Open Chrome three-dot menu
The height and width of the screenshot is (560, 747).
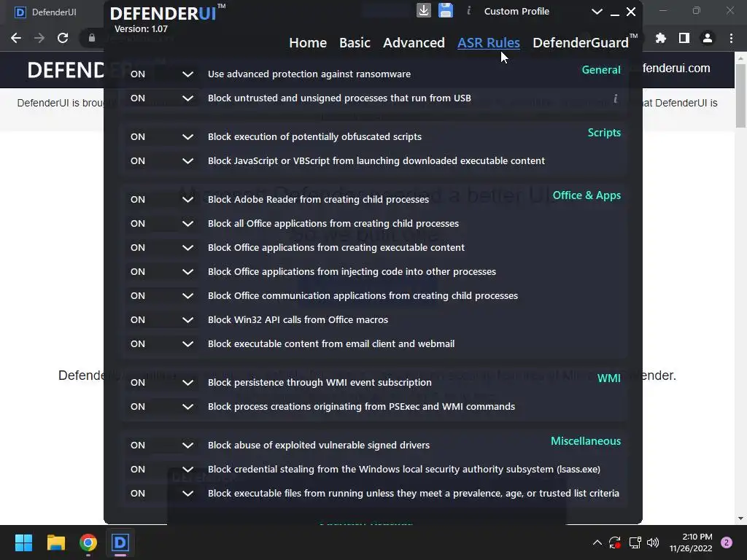[x=731, y=38]
